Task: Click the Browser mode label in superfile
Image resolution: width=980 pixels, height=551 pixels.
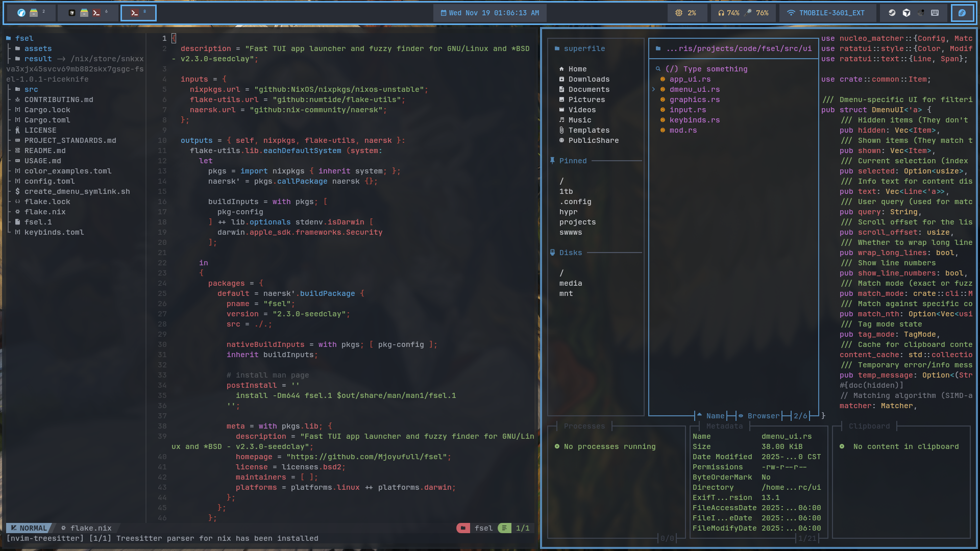Action: [763, 416]
